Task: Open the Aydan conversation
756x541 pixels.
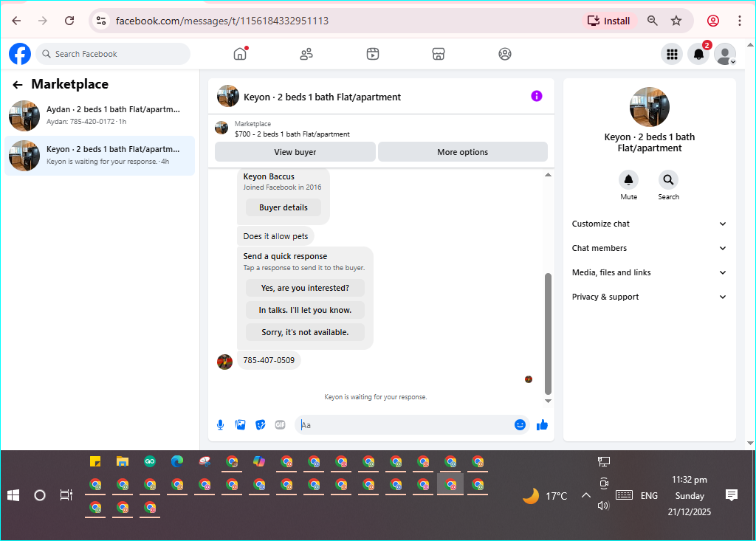Action: tap(100, 116)
